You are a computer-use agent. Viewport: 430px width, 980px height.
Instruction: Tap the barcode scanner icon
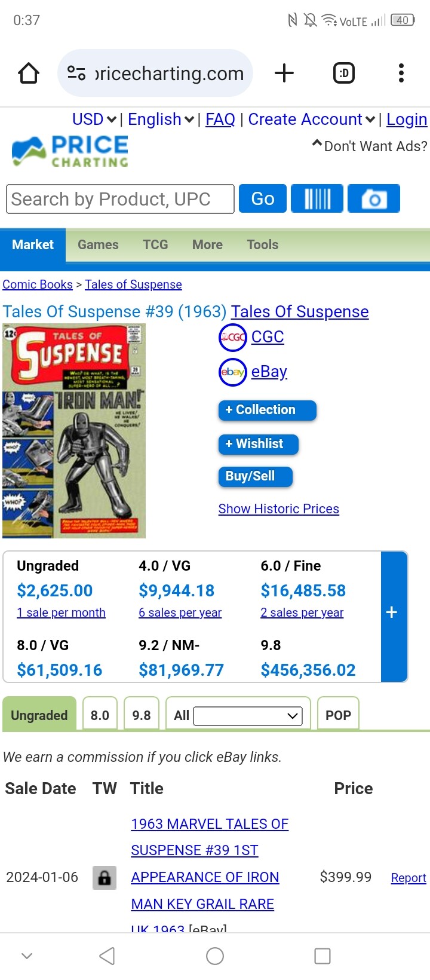[317, 198]
